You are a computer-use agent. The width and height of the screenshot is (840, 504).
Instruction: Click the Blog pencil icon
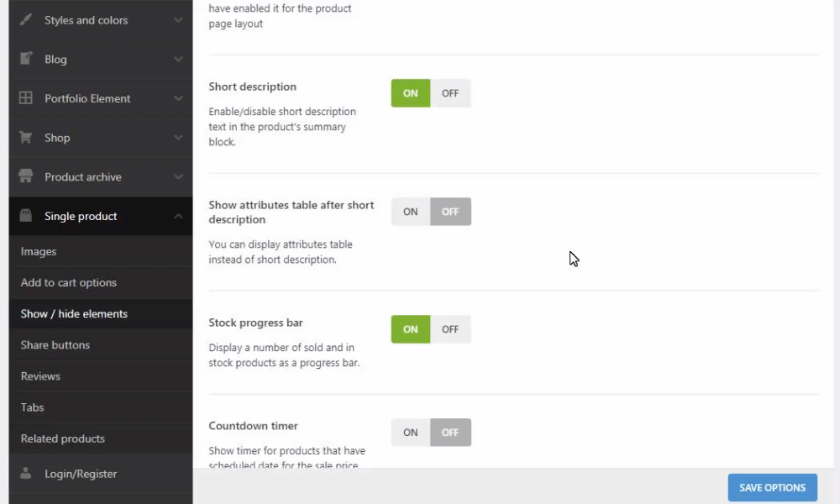coord(26,59)
